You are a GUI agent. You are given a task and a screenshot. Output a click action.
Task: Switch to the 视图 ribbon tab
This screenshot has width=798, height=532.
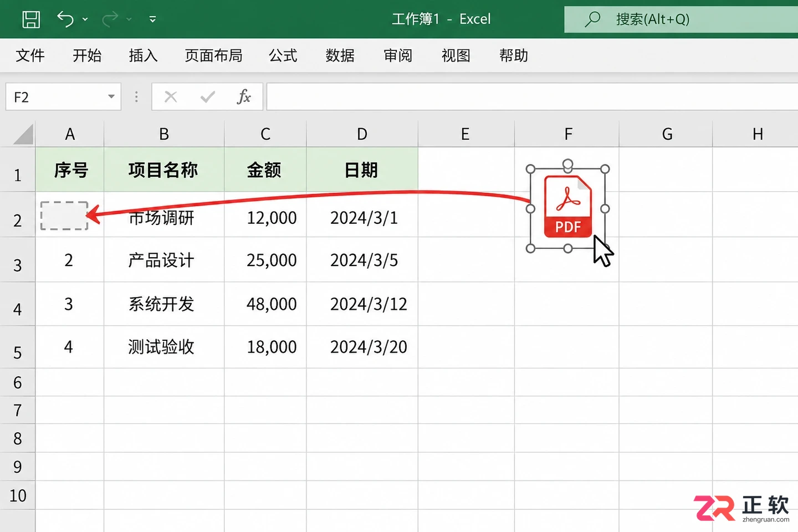(456, 55)
